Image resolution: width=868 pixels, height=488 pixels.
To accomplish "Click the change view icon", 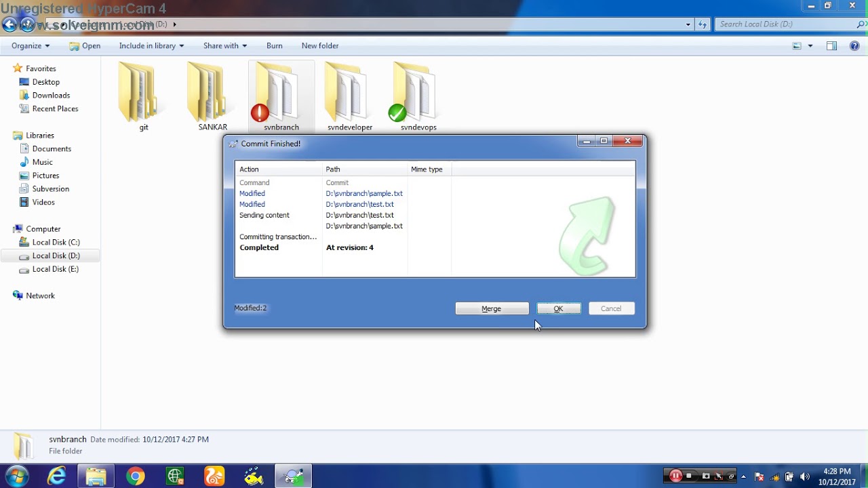I will click(797, 46).
